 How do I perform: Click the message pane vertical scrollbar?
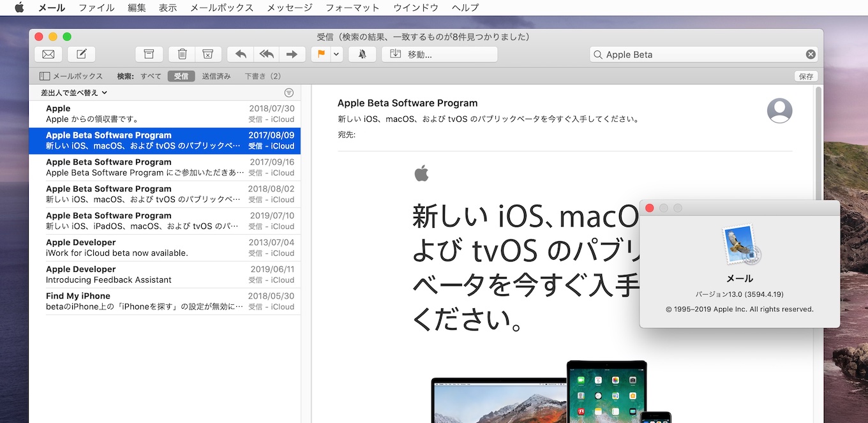tap(819, 144)
